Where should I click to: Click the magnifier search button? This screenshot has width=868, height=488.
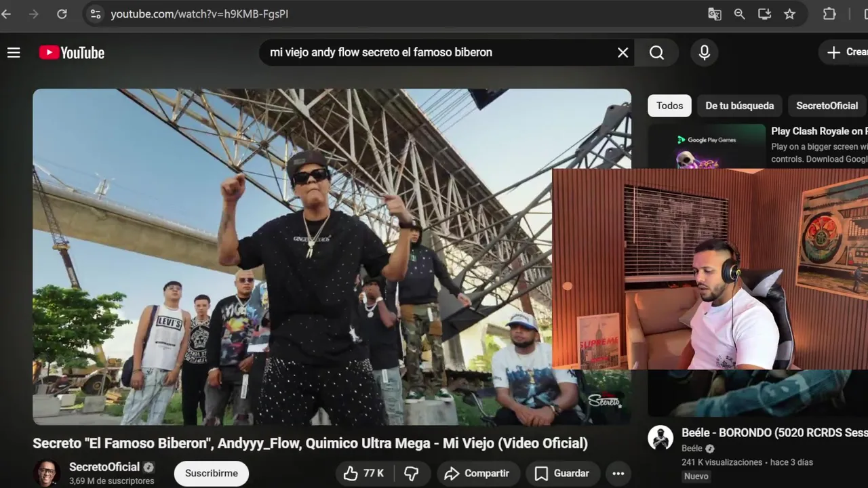(x=656, y=53)
